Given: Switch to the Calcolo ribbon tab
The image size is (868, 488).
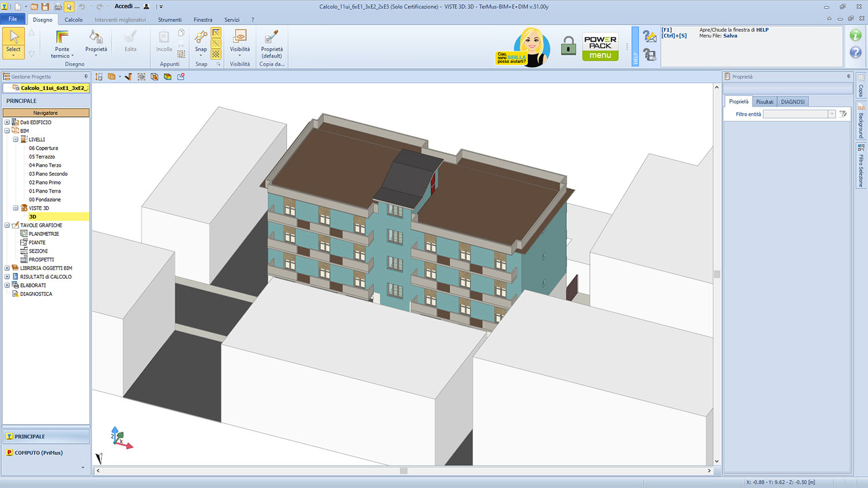Looking at the screenshot, I should (73, 20).
